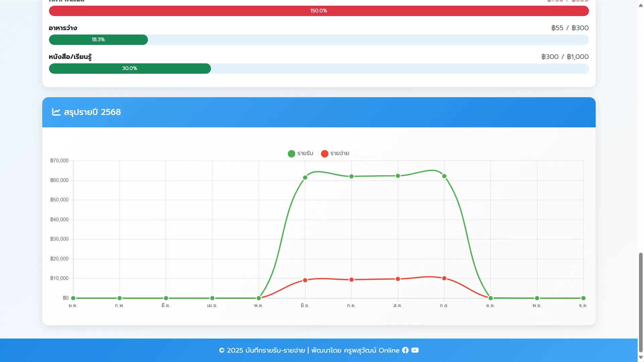Click the ฿300 / ฿1,000 amount text
This screenshot has height=362, width=644.
tap(565, 57)
